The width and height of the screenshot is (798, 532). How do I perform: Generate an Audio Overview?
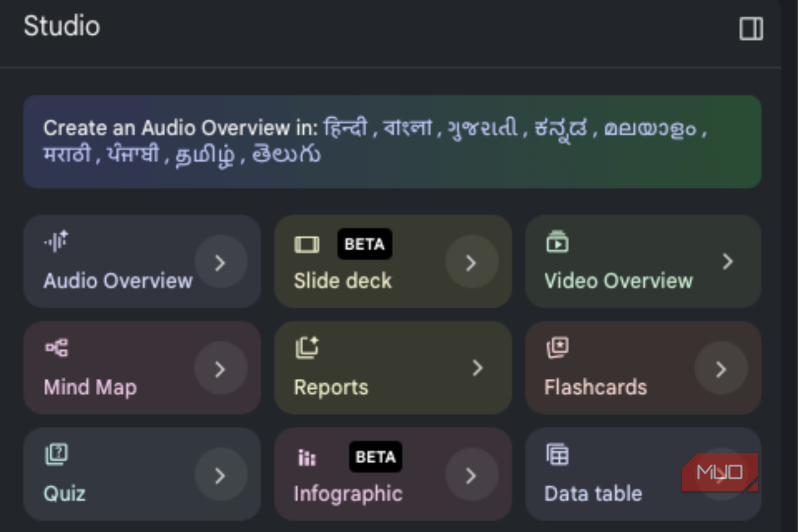(142, 262)
